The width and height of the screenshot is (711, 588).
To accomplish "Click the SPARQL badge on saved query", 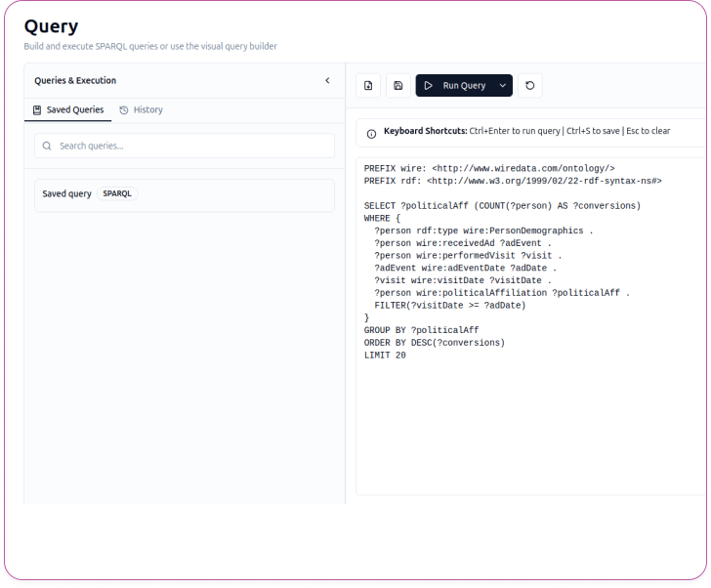I will tap(117, 193).
